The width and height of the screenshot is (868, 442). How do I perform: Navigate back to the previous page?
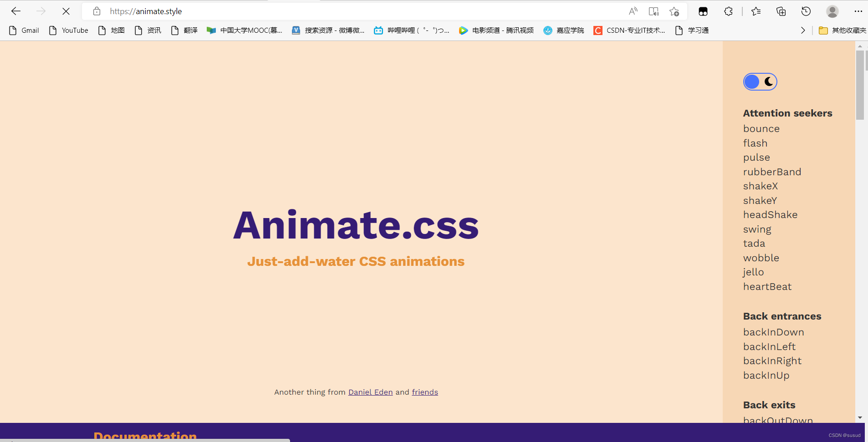pos(16,11)
